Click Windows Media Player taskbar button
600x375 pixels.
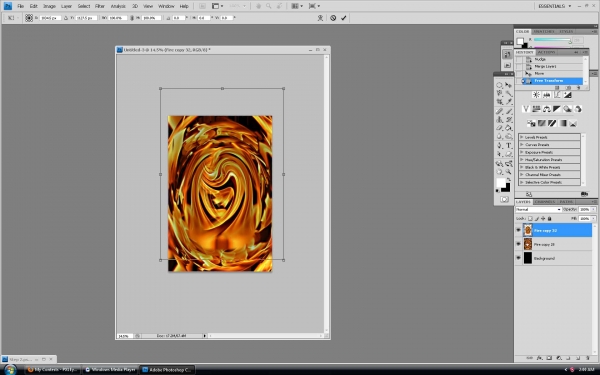point(110,370)
